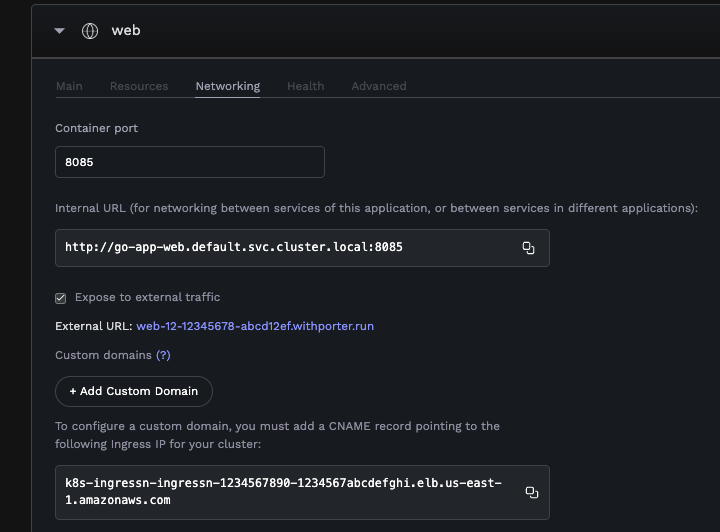The image size is (720, 532).
Task: Open the withporter.run External URL link
Action: 255,326
